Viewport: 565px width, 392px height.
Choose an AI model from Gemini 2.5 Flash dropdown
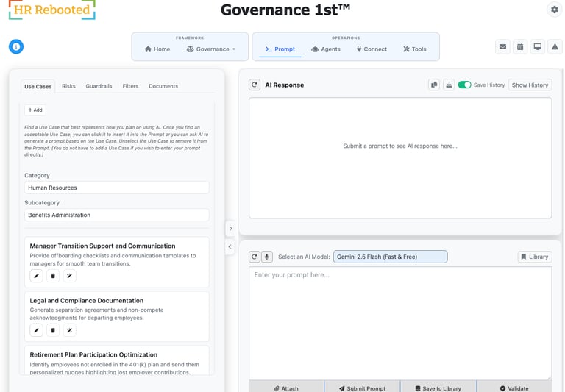390,257
